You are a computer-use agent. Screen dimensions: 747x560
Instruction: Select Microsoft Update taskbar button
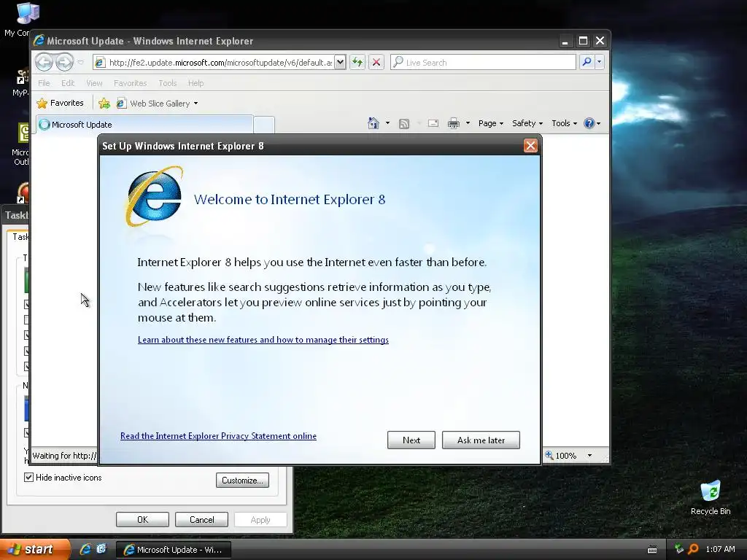[x=174, y=550]
